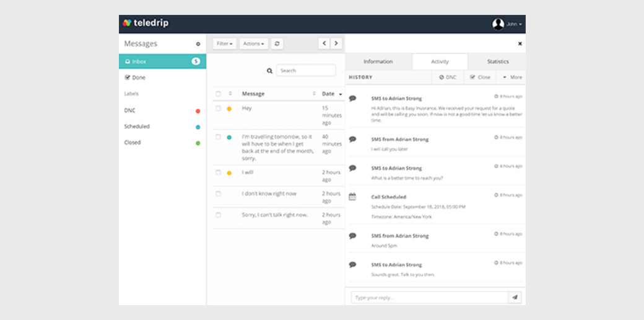Toggle the select-all messages checkbox
Screen dimensions: 644x320
(x=218, y=94)
